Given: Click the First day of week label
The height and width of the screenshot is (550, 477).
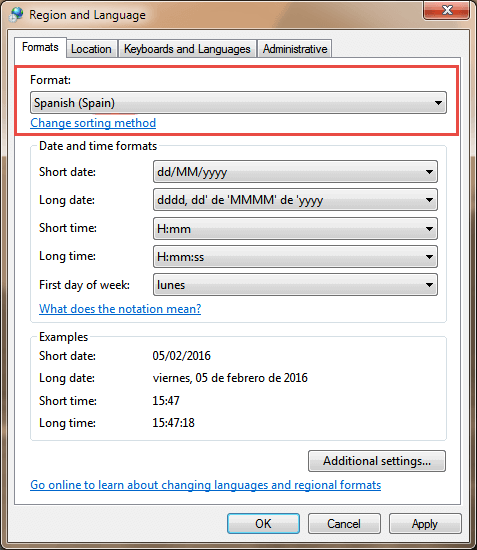Looking at the screenshot, I should [84, 285].
